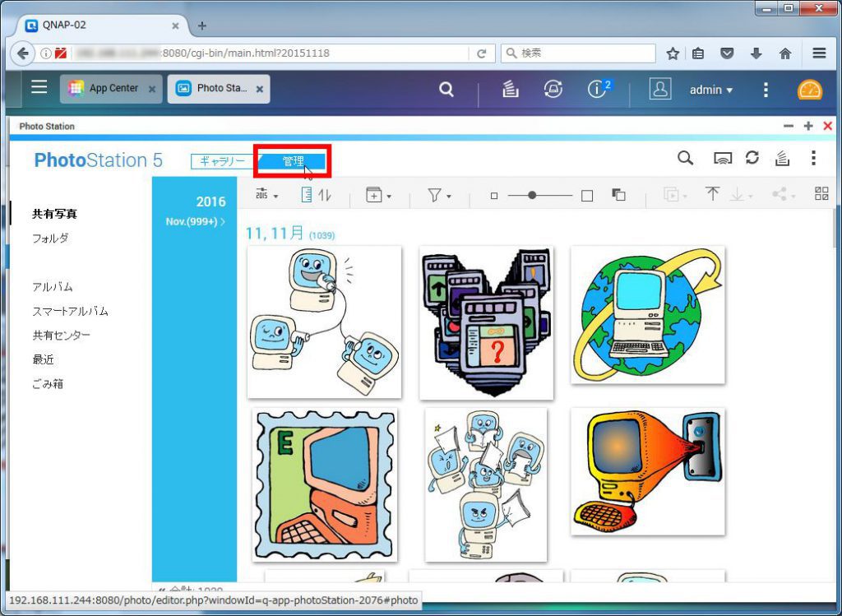Open the browser hamburger menu
This screenshot has width=842, height=616.
tap(819, 53)
